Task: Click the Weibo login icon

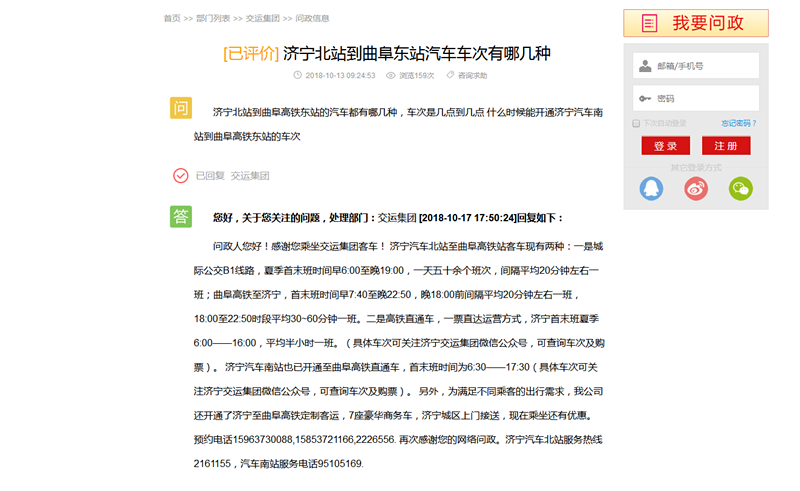Action: [696, 188]
